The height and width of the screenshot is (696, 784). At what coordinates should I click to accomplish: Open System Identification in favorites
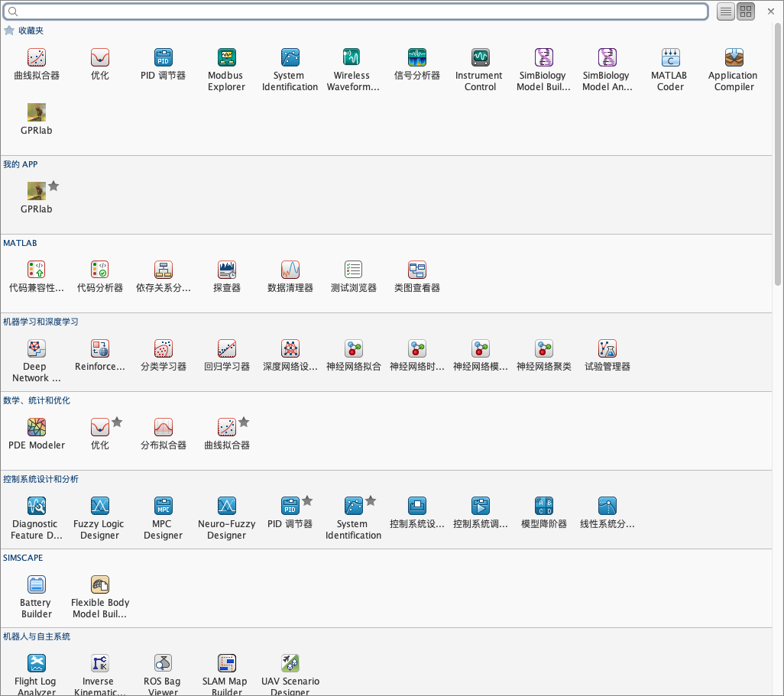tap(290, 70)
